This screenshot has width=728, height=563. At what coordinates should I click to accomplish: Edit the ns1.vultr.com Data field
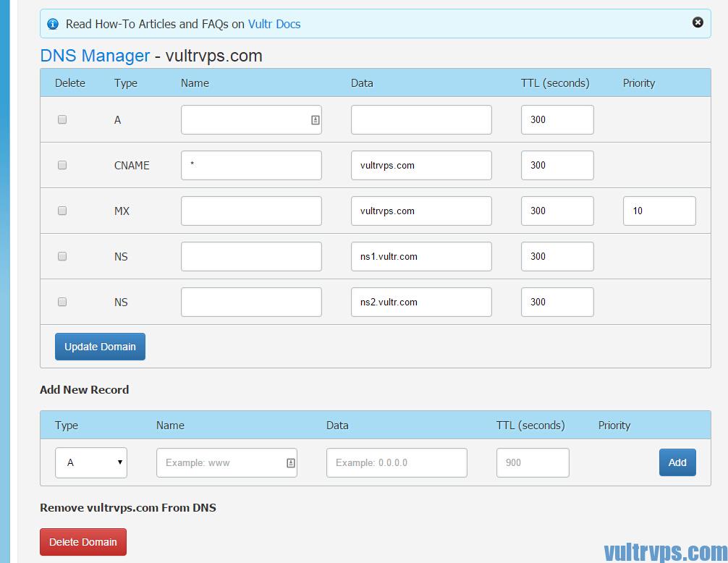pos(421,256)
